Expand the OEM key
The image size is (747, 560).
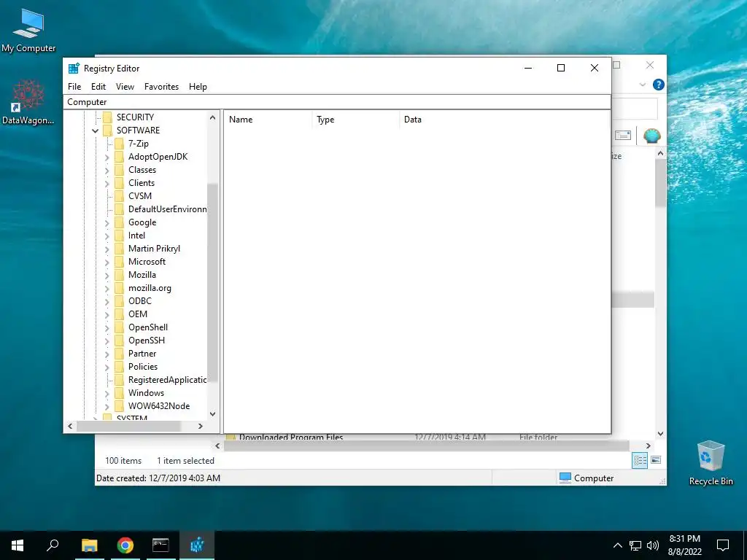(x=107, y=314)
